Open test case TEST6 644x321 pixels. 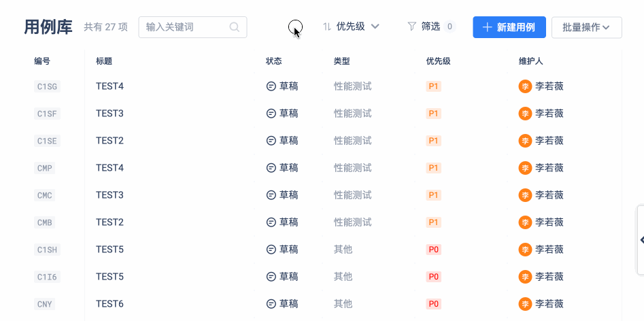[109, 304]
